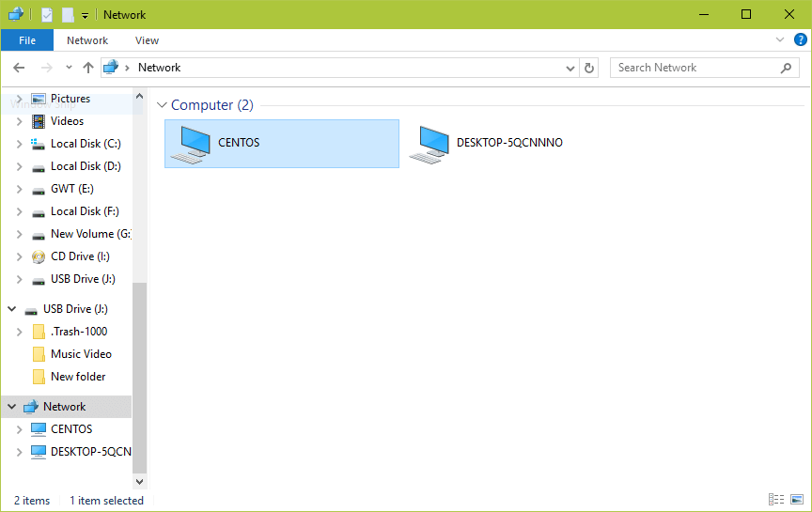Select New folder in the tree
812x512 pixels.
point(78,377)
